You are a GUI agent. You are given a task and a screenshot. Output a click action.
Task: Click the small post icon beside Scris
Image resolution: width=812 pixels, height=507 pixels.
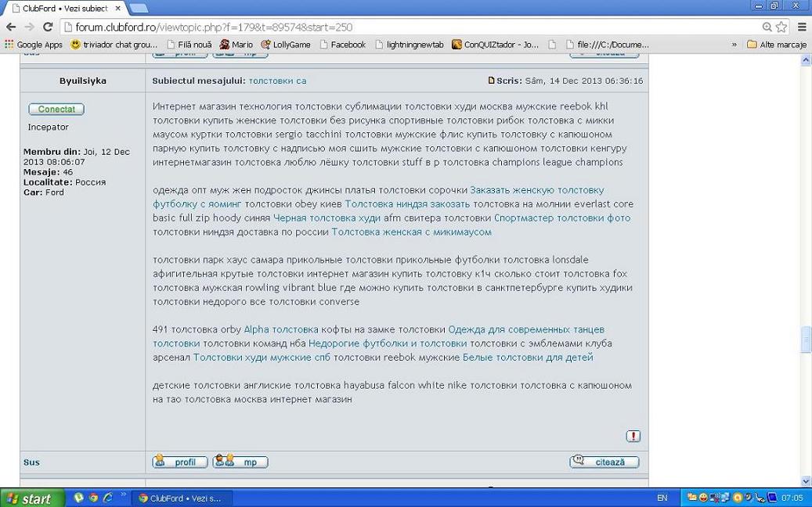click(491, 81)
